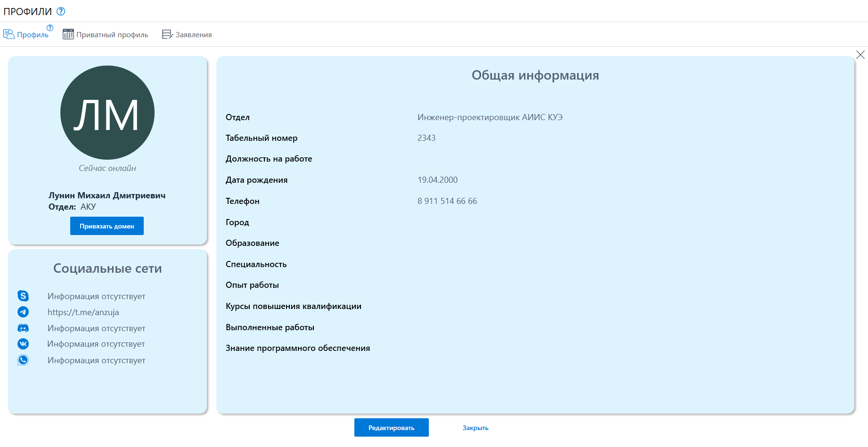
Task: Click the WhatsApp icon in social networks
Action: click(x=23, y=360)
